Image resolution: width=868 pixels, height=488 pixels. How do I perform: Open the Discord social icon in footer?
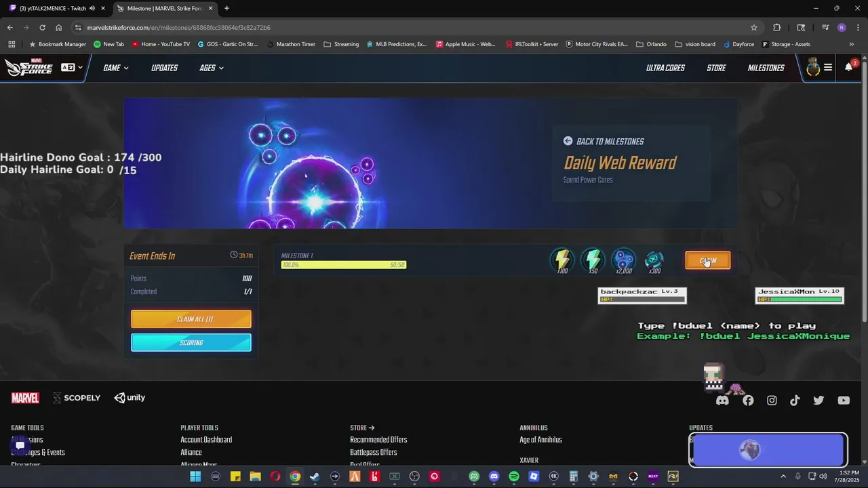(x=722, y=401)
